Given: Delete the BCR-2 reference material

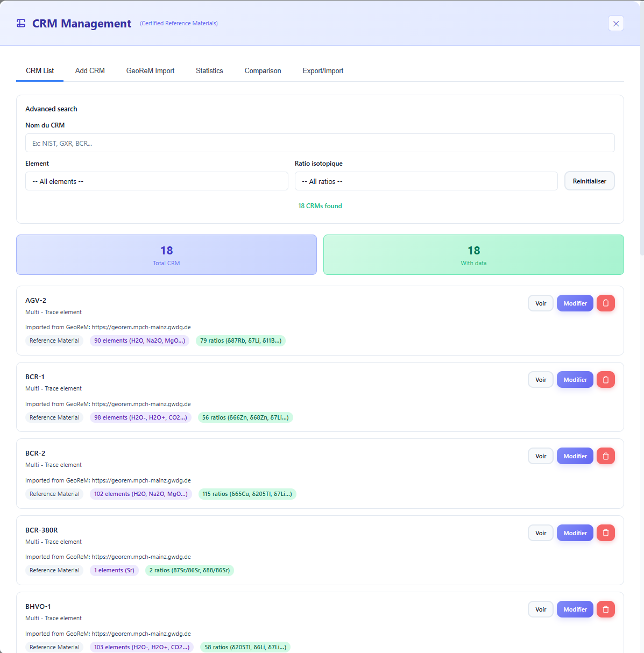Looking at the screenshot, I should (x=605, y=456).
